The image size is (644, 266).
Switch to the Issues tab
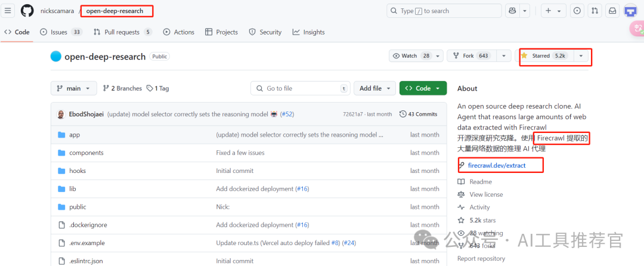point(61,32)
